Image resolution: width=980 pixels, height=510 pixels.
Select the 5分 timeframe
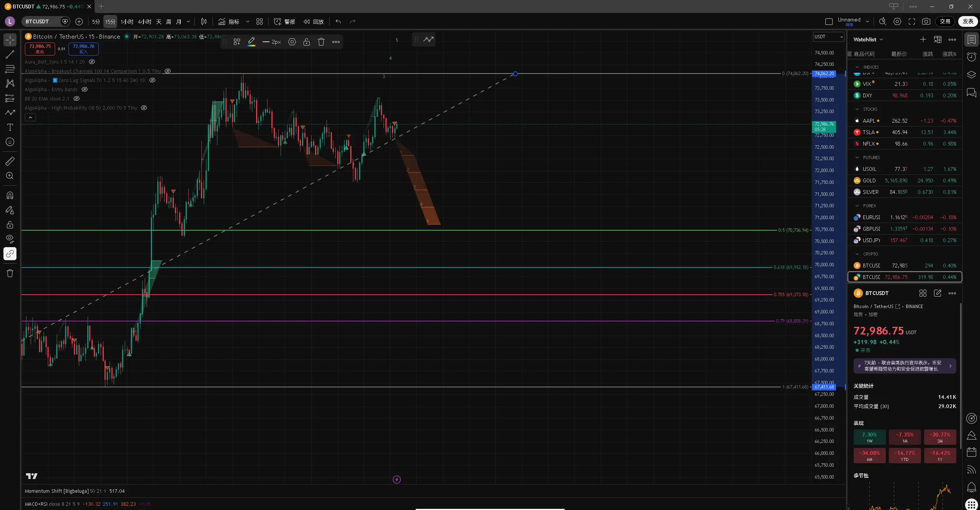click(96, 21)
